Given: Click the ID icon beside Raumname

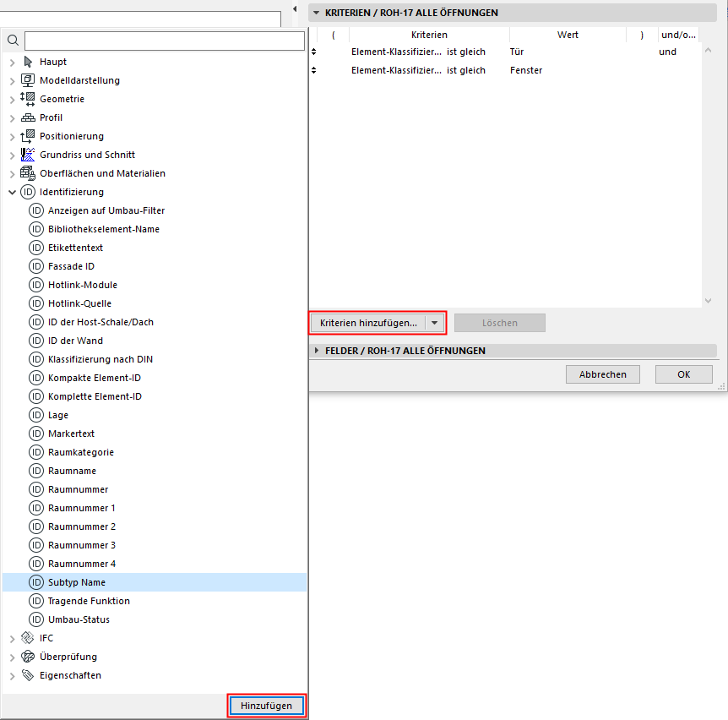Looking at the screenshot, I should click(x=36, y=471).
